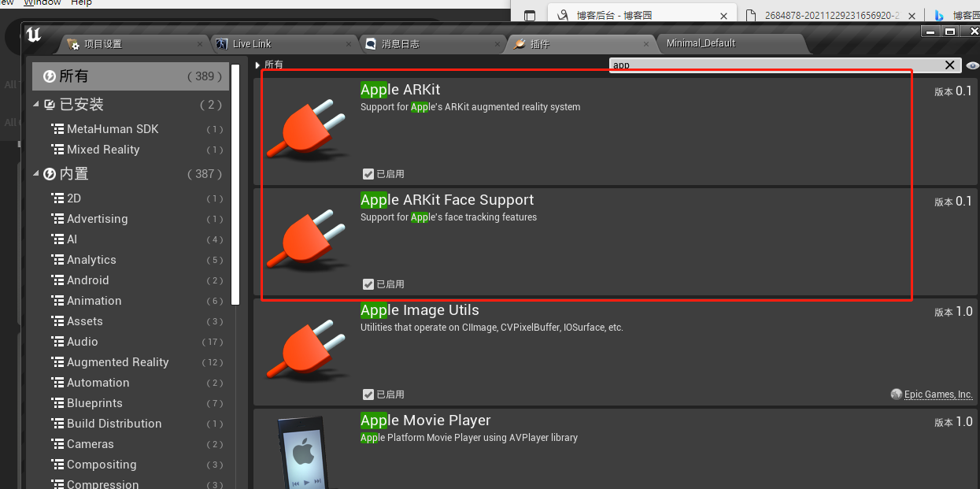Switch to the 消息日志 tab
This screenshot has width=980, height=489.
tap(430, 44)
